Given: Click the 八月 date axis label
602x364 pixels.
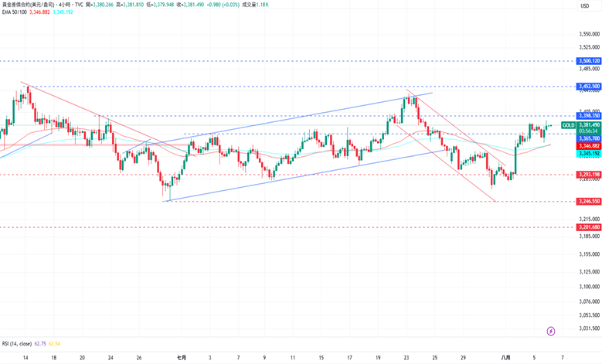Looking at the screenshot, I should pos(505,358).
